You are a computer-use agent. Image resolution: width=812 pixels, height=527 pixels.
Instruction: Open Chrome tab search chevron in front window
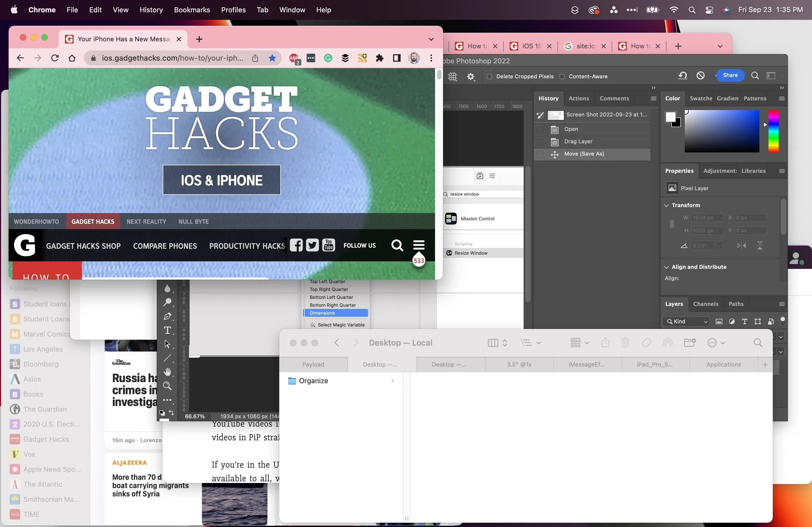(431, 39)
